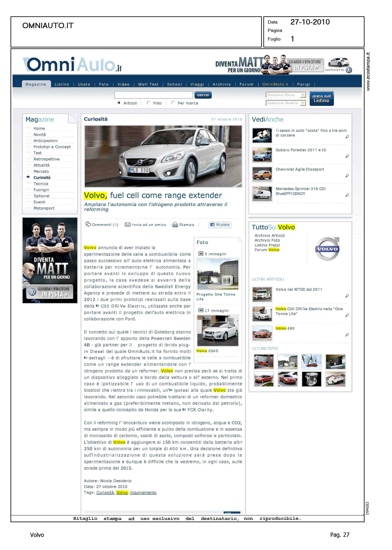Click the Facebook Mi piace button
Image resolution: width=392 pixels, height=550 pixels.
[x=220, y=225]
